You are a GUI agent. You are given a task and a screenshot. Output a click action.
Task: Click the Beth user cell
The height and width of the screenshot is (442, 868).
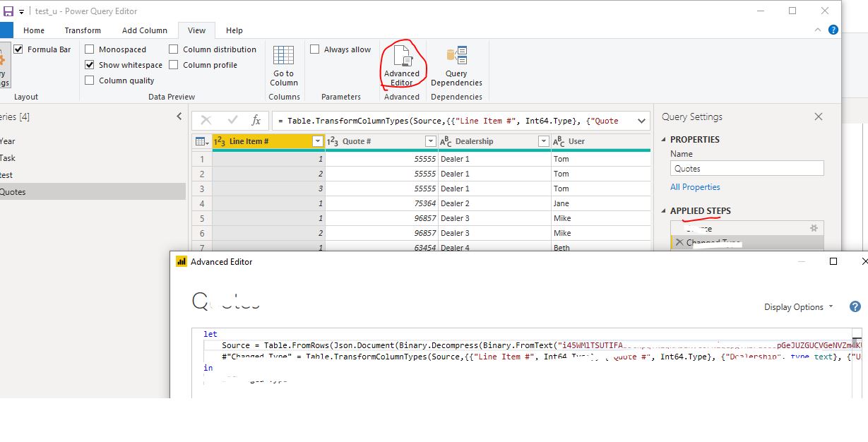coord(600,247)
